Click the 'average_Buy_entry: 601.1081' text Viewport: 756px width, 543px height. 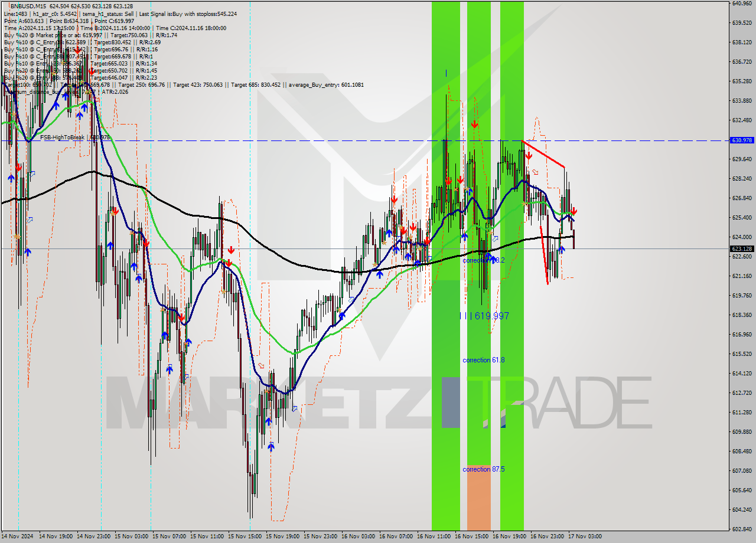pyautogui.click(x=326, y=84)
